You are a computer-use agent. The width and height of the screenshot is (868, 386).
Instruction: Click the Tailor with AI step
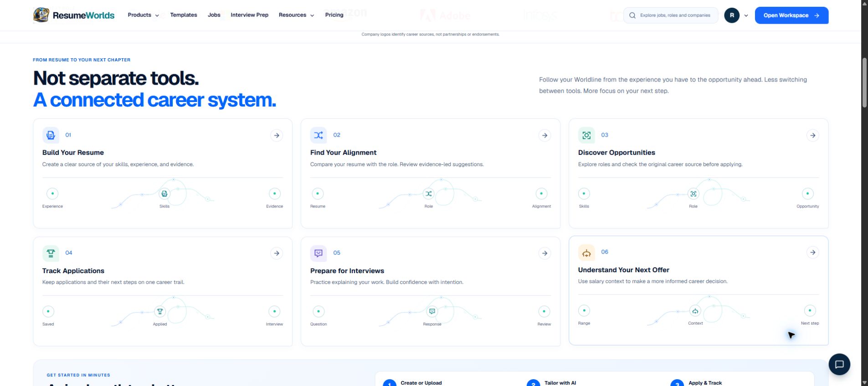(560, 383)
